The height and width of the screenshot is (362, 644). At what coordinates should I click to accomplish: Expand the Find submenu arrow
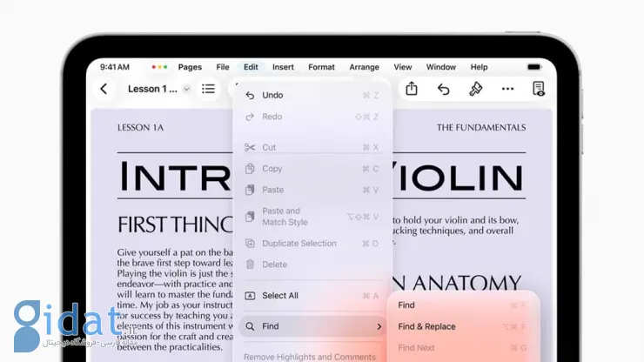pyautogui.click(x=379, y=326)
